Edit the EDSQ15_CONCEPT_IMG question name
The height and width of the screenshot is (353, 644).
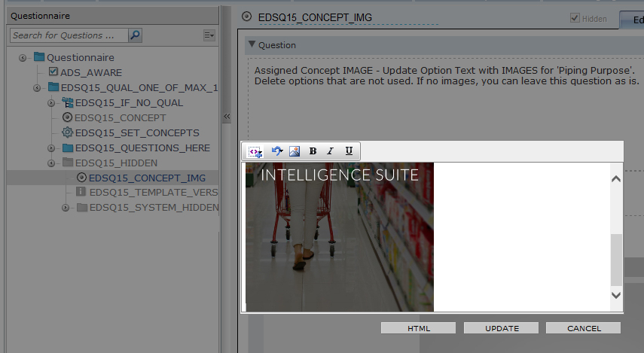pyautogui.click(x=315, y=17)
